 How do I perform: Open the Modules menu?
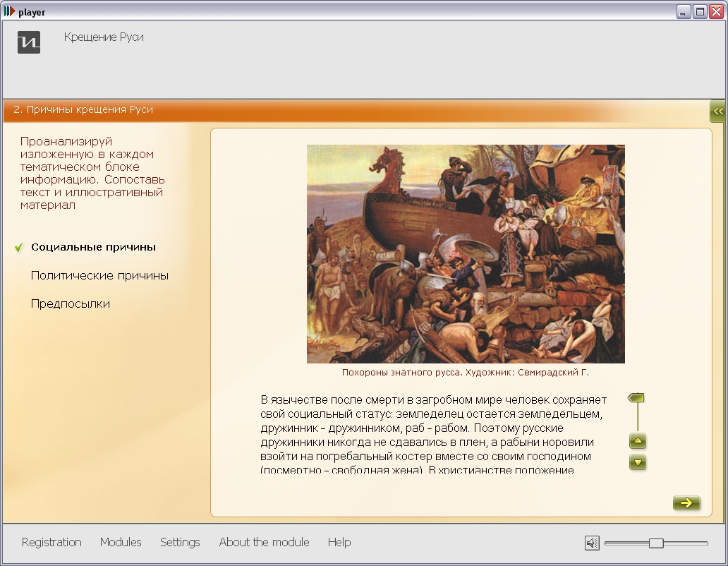coord(121,542)
